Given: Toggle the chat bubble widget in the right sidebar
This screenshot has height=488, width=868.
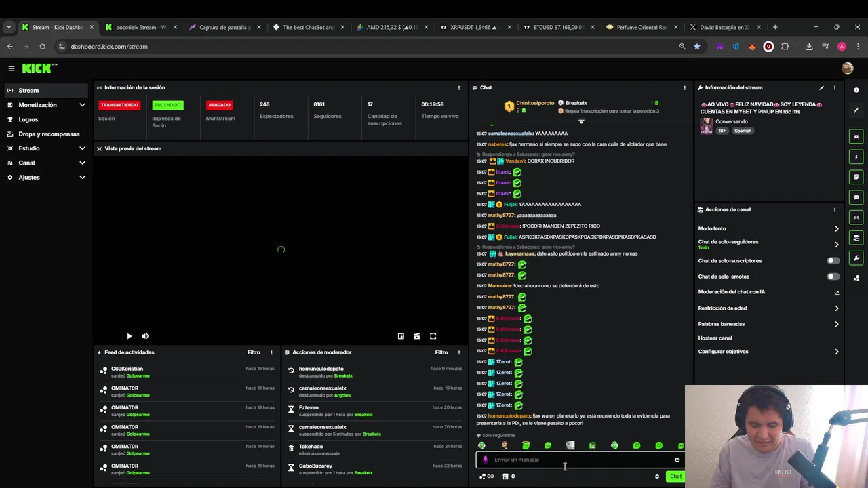Looking at the screenshot, I should 856,197.
